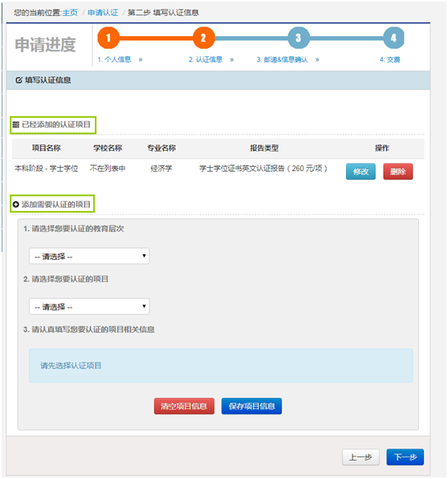Click step 4 blue circle icon

tap(393, 38)
